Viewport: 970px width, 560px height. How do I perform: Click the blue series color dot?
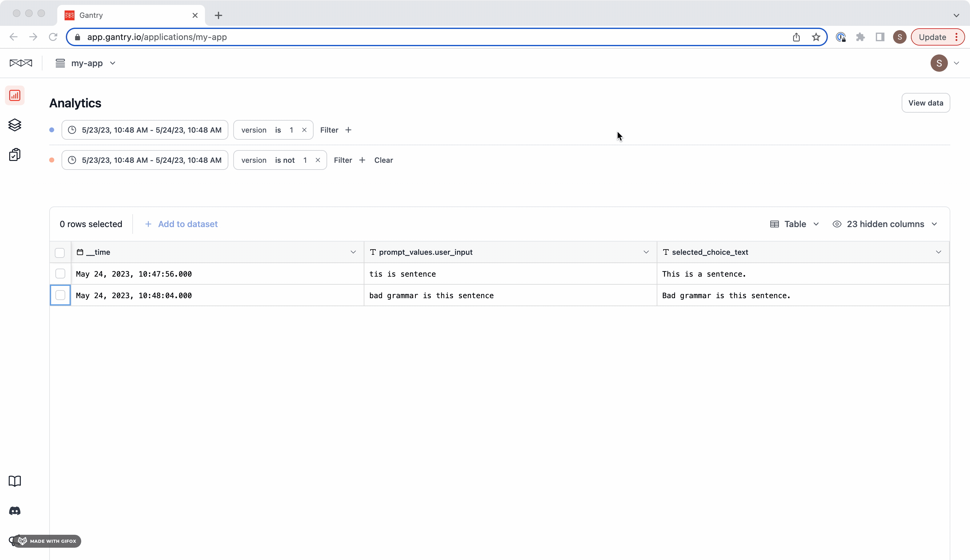51,130
